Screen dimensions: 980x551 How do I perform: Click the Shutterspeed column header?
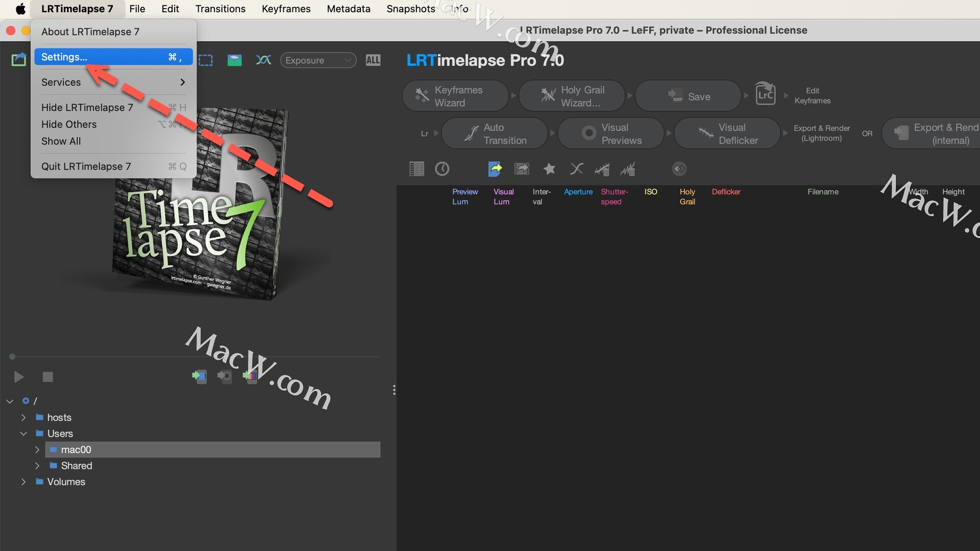tap(615, 196)
